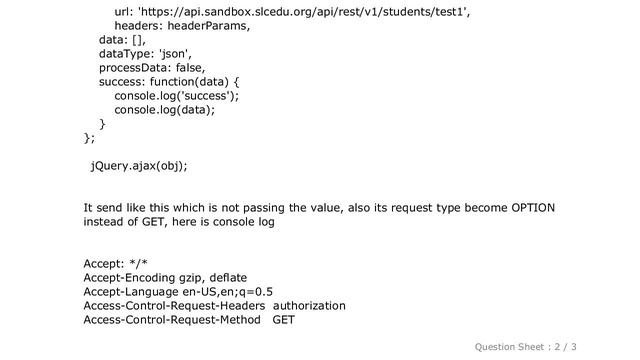Click the GET value after Request-Method
640x360 pixels.
coord(283,320)
